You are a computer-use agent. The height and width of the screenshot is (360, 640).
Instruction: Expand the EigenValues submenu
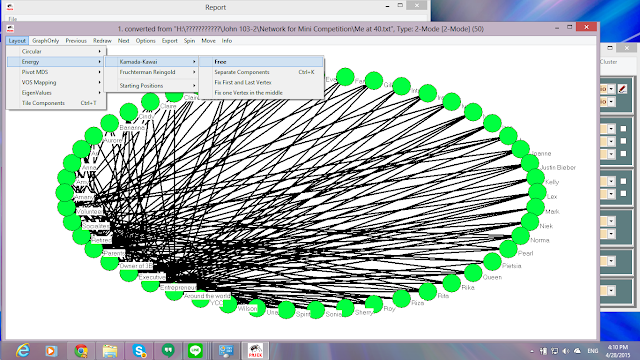[56, 93]
